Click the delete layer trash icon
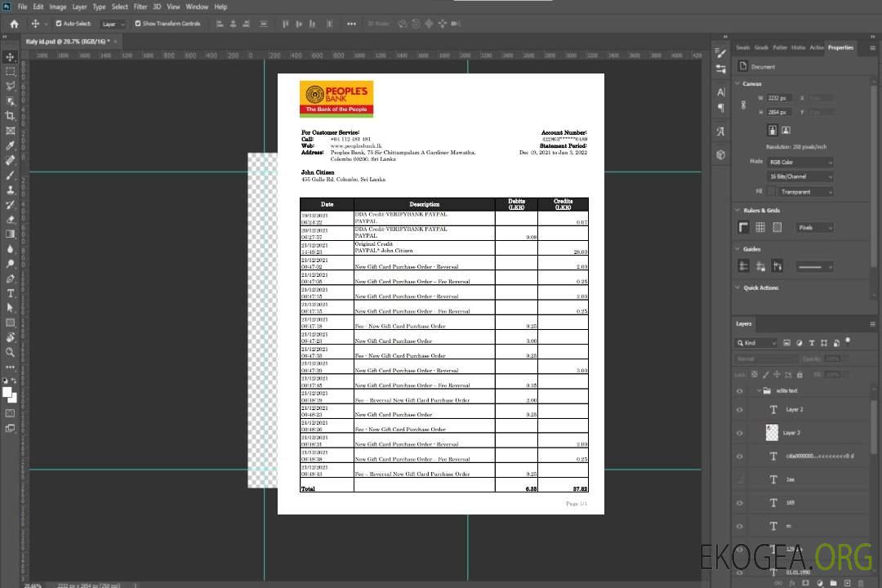The width and height of the screenshot is (882, 588). [861, 583]
